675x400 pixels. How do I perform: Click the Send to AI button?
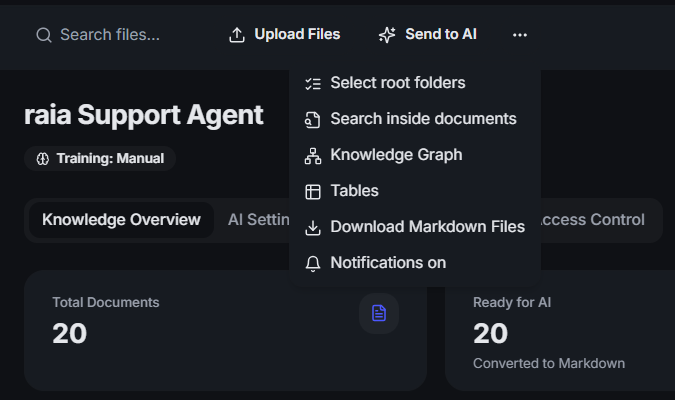pyautogui.click(x=427, y=34)
